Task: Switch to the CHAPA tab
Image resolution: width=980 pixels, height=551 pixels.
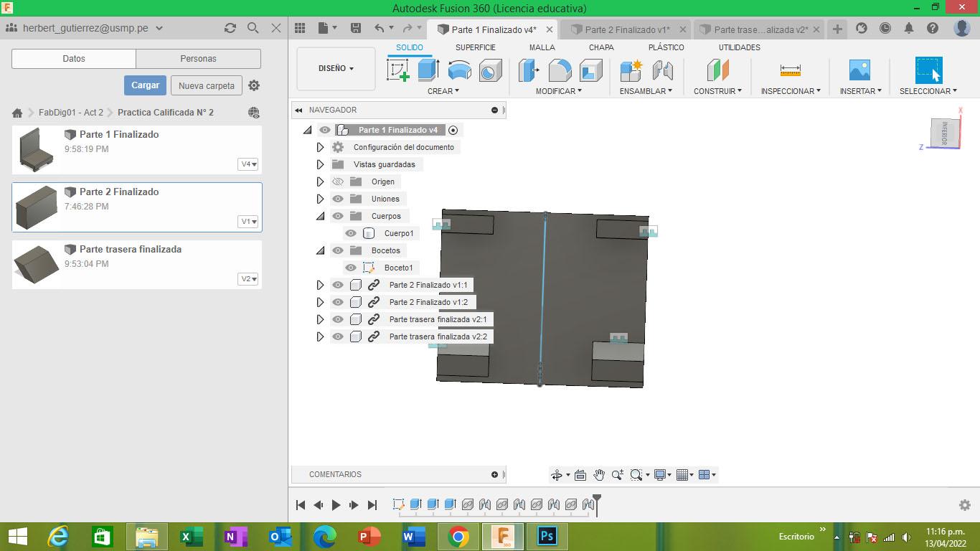Action: [601, 47]
